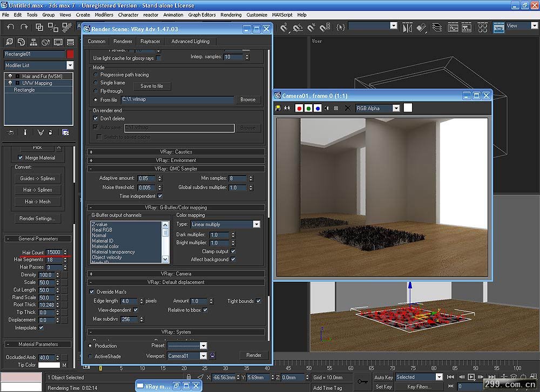The width and height of the screenshot is (540, 392).
Task: Toggle the Percent Snap icon
Action: pos(311,27)
